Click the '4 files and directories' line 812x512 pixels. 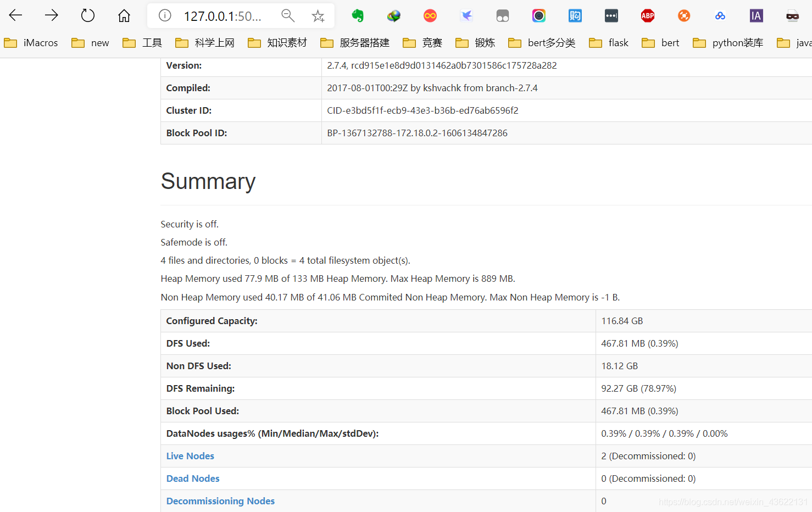(286, 260)
